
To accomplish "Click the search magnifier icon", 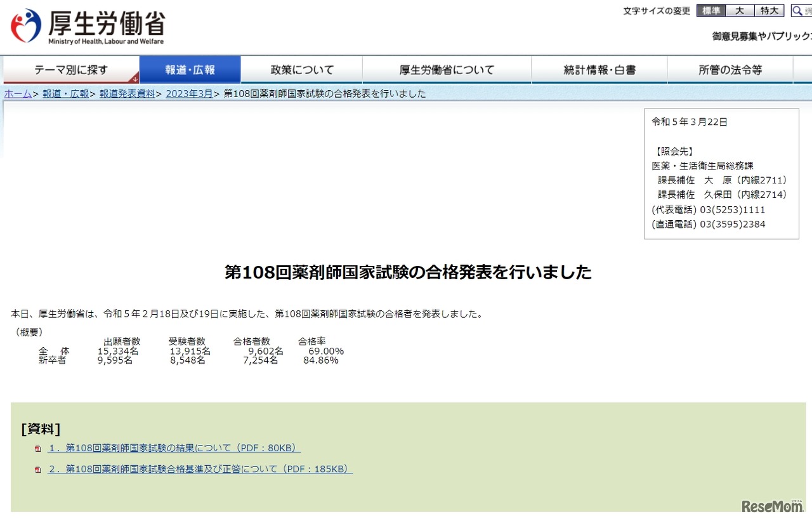I will click(797, 10).
